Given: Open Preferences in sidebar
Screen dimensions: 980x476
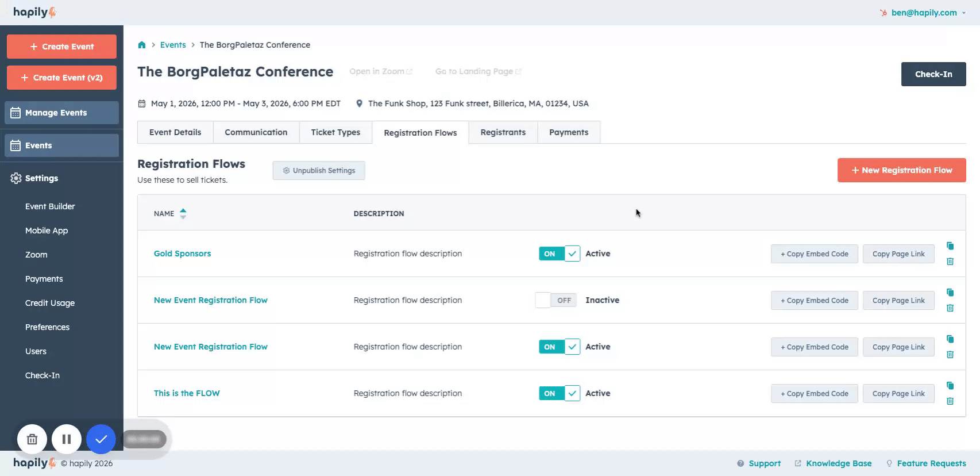Looking at the screenshot, I should [47, 327].
